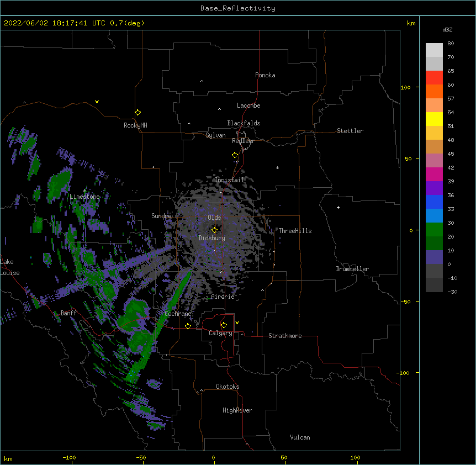Click the Calgary city label

point(220,333)
